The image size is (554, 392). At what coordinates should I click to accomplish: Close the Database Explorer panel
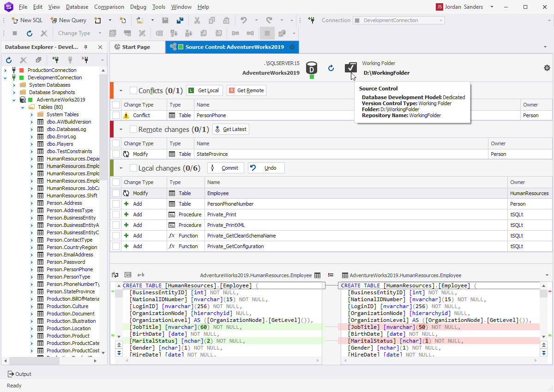(100, 47)
